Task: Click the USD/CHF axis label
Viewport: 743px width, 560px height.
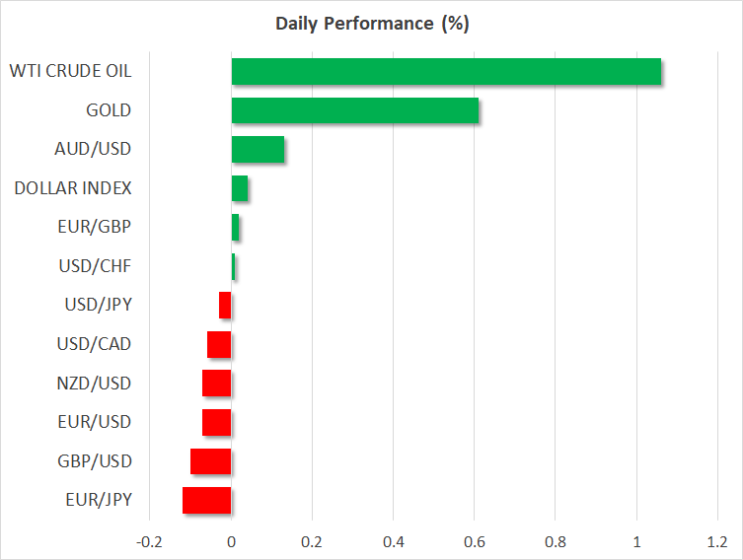Action: click(x=95, y=266)
